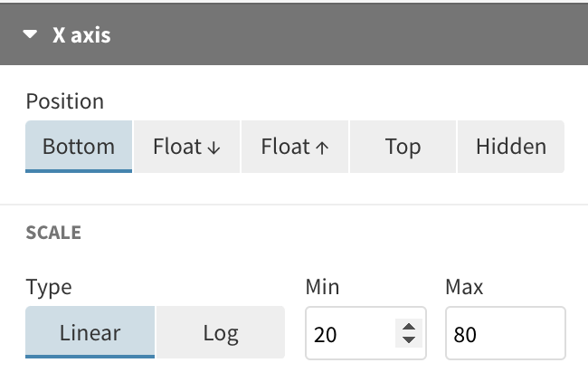The image size is (588, 382).
Task: Decrease Min value with down stepper arrow
Action: 409,340
